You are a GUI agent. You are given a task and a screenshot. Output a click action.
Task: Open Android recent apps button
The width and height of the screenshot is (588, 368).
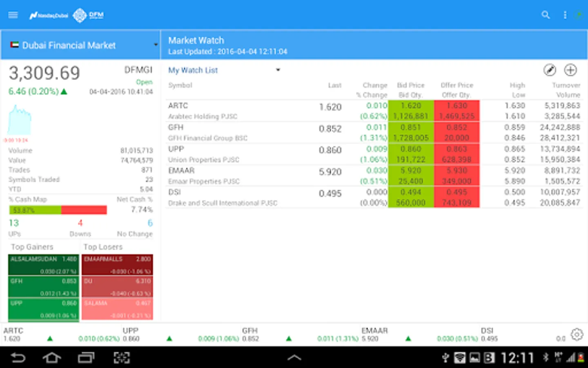pyautogui.click(x=86, y=358)
